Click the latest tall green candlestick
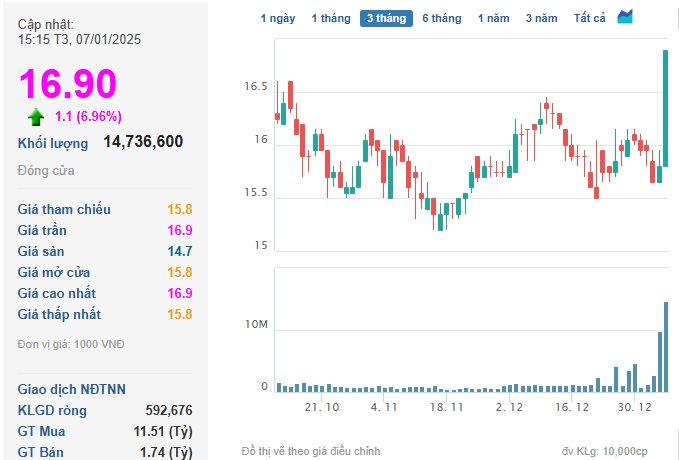 [x=666, y=108]
